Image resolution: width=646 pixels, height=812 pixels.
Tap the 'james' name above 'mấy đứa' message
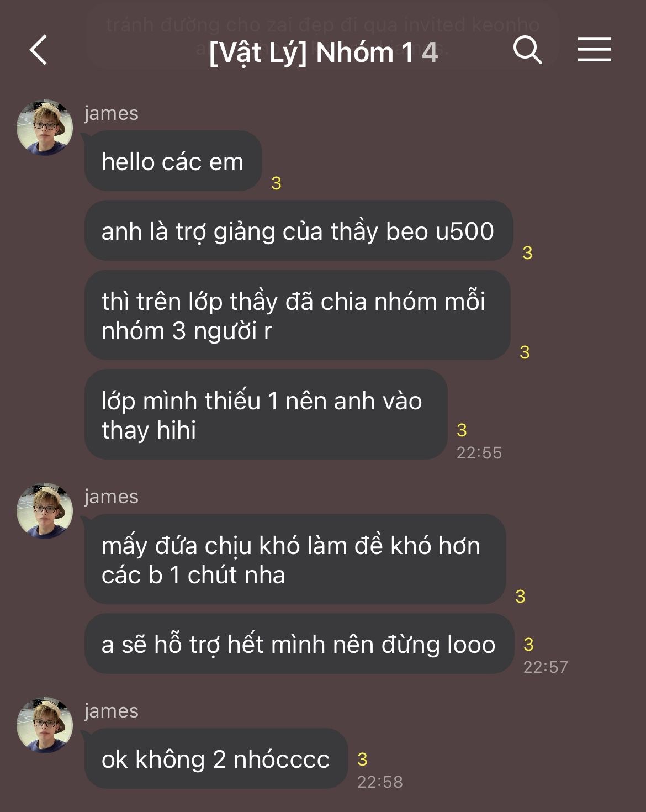[112, 497]
